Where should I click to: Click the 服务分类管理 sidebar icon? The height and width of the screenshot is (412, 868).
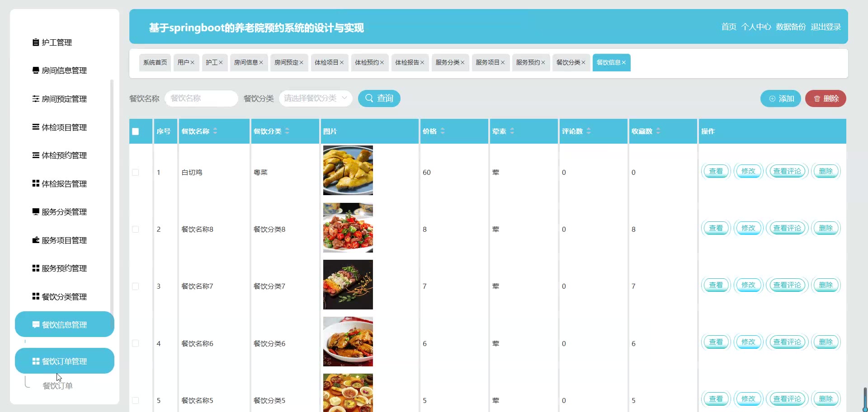coord(36,212)
